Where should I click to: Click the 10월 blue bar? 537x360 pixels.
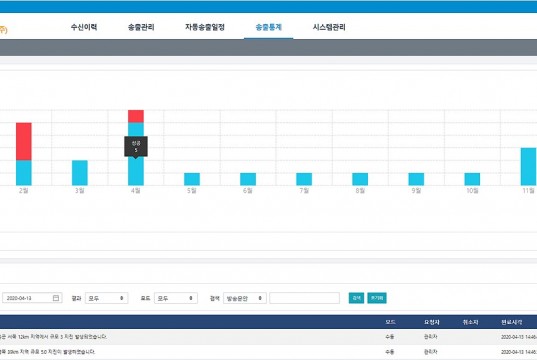472,179
